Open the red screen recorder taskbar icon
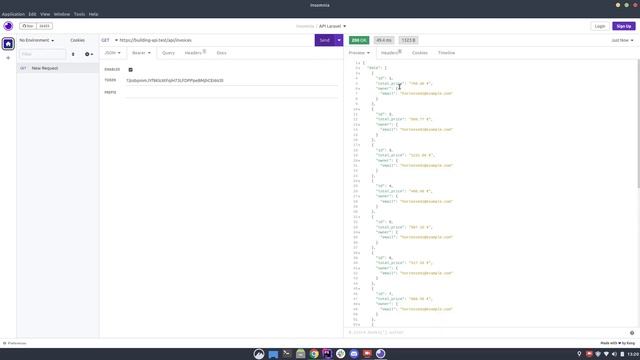Image resolution: width=640 pixels, height=360 pixels. point(367,354)
